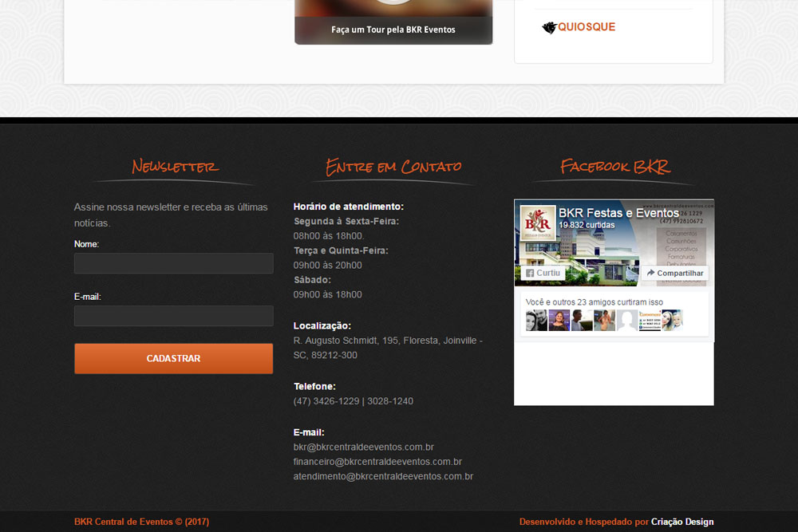798x532 pixels.
Task: Click 'Terça e Quinta-Feira:' text
Action: coord(341,250)
